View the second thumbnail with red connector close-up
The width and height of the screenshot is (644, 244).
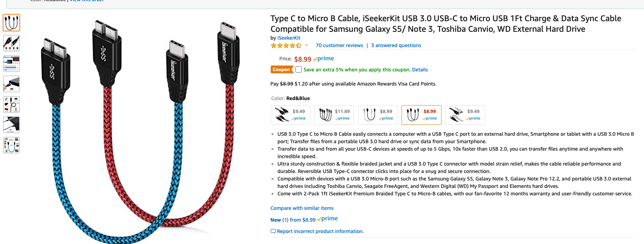(x=11, y=43)
